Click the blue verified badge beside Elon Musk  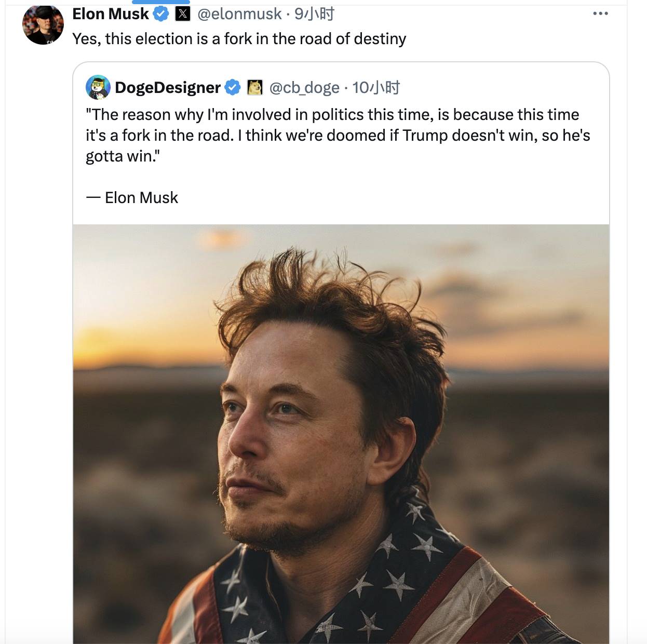coord(161,14)
